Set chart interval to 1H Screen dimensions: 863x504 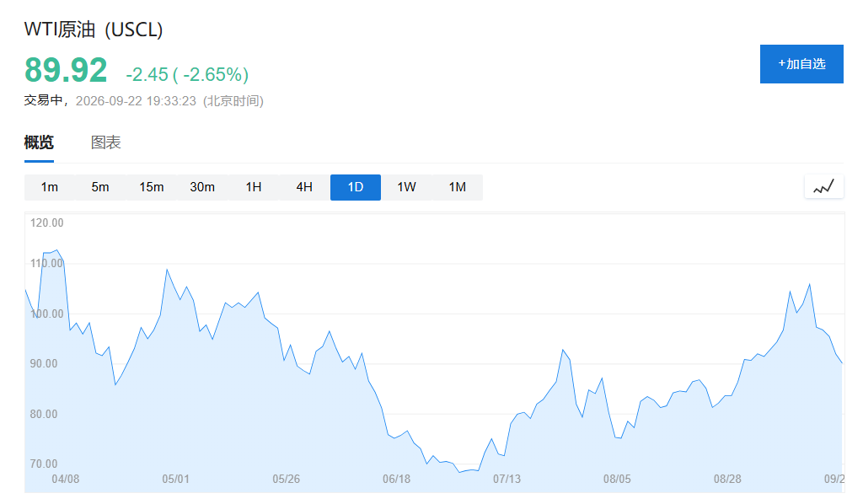click(x=253, y=187)
